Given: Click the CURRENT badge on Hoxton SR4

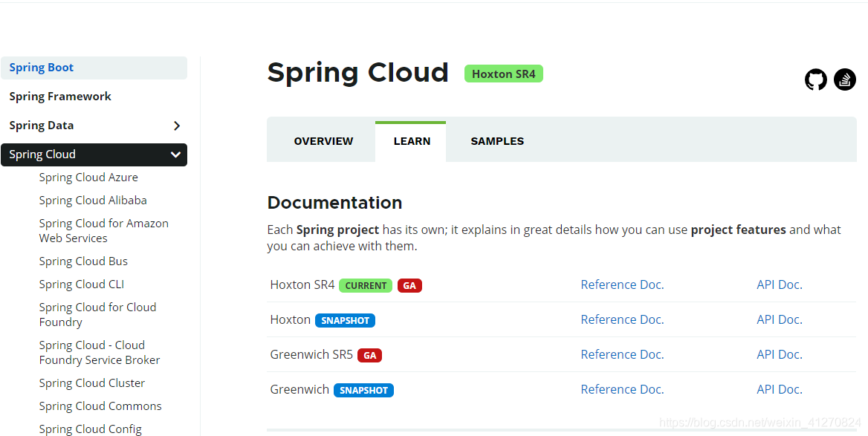Looking at the screenshot, I should tap(366, 285).
